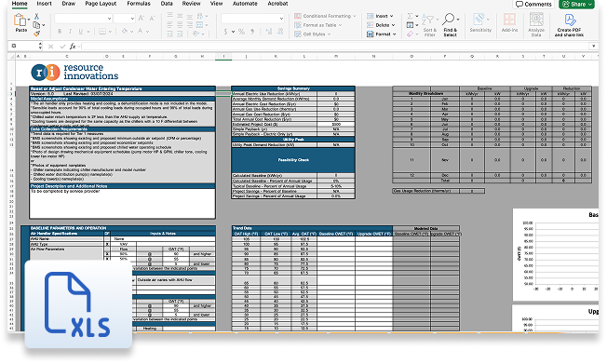Cancel the formula bar entry (X)
Screen dimensions: 607x364
pos(50,47)
